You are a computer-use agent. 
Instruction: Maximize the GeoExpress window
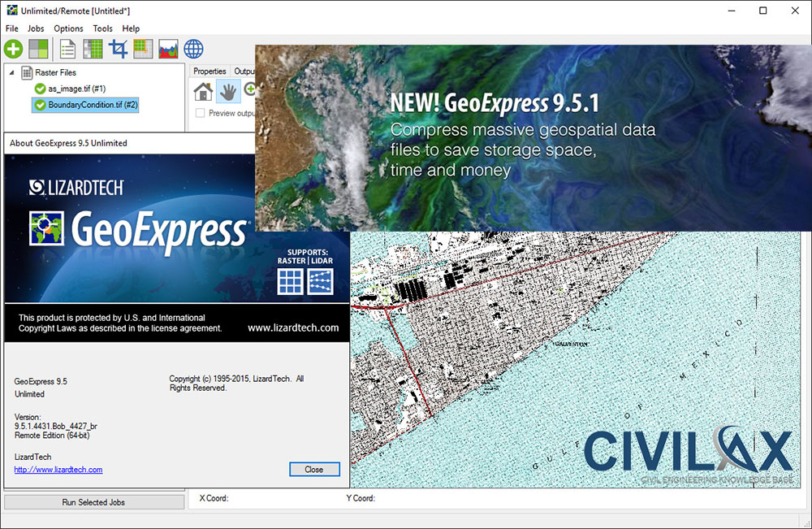click(x=762, y=11)
